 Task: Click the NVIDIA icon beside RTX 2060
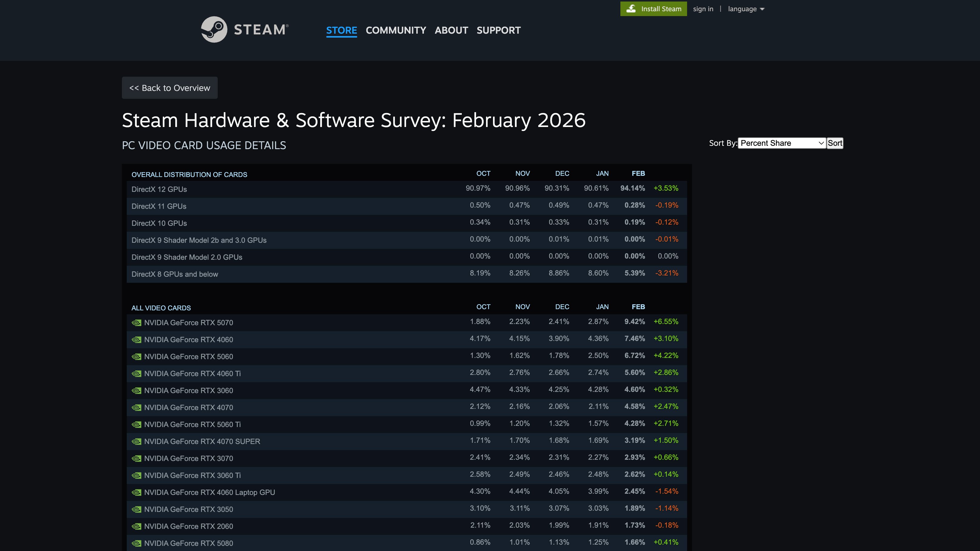click(x=136, y=526)
